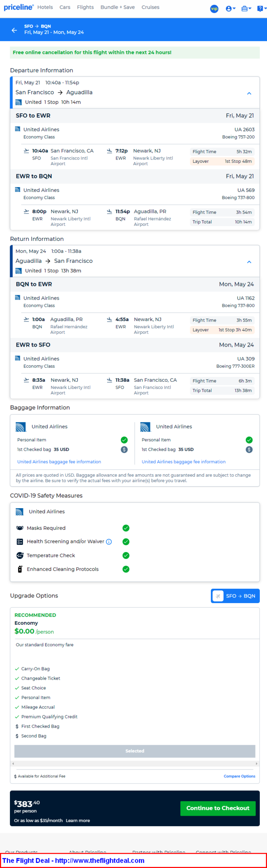The image size is (267, 868).
Task: Click the Temperature Check green checkmark
Action: 126,555
